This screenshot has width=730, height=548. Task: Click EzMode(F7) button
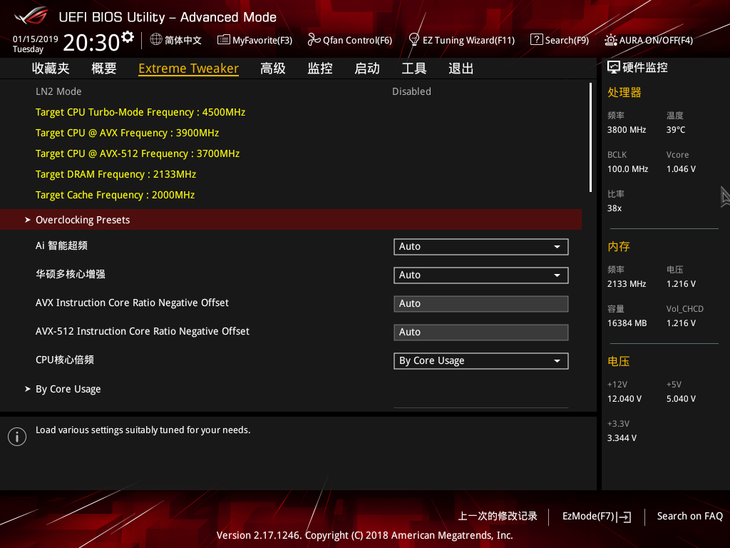point(597,516)
